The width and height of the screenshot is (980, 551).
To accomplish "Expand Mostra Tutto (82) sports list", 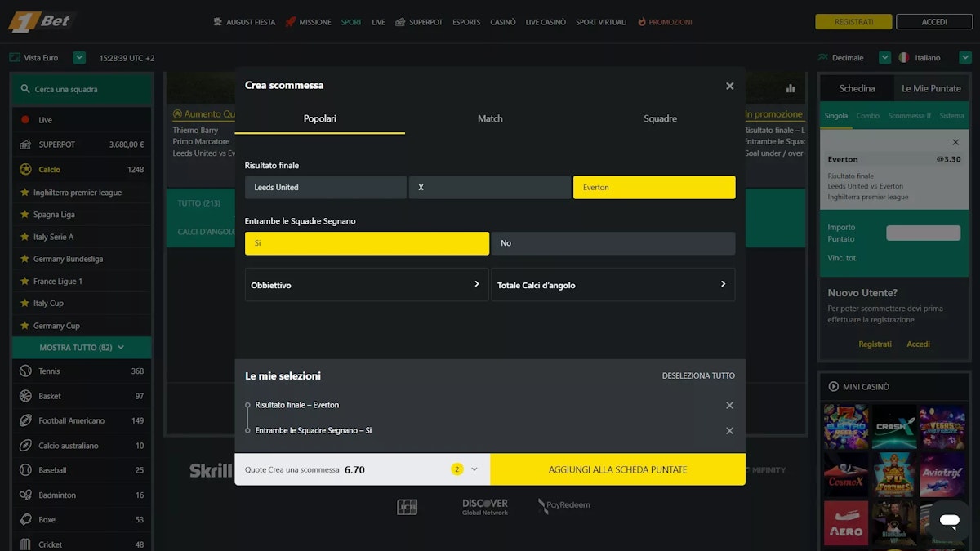I will point(82,348).
